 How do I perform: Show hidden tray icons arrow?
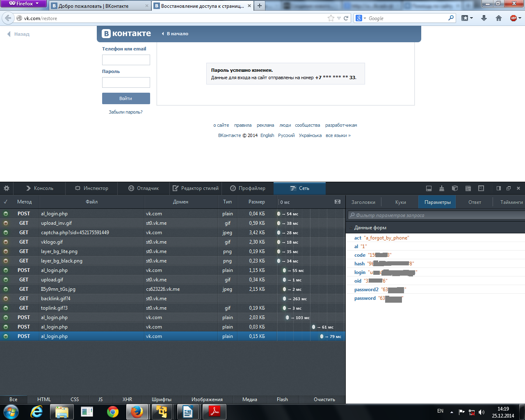click(452, 412)
